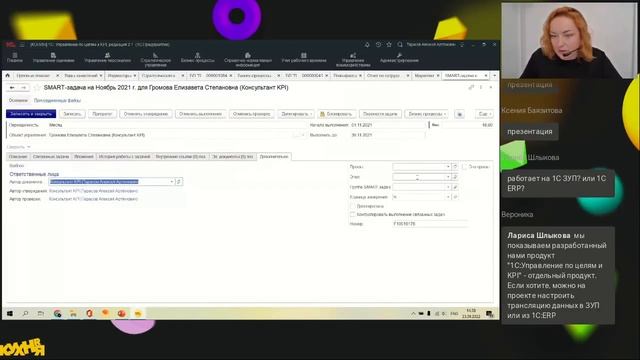Open the Этап value form button
Viewport: 640px width, 360px height.
pos(455,177)
